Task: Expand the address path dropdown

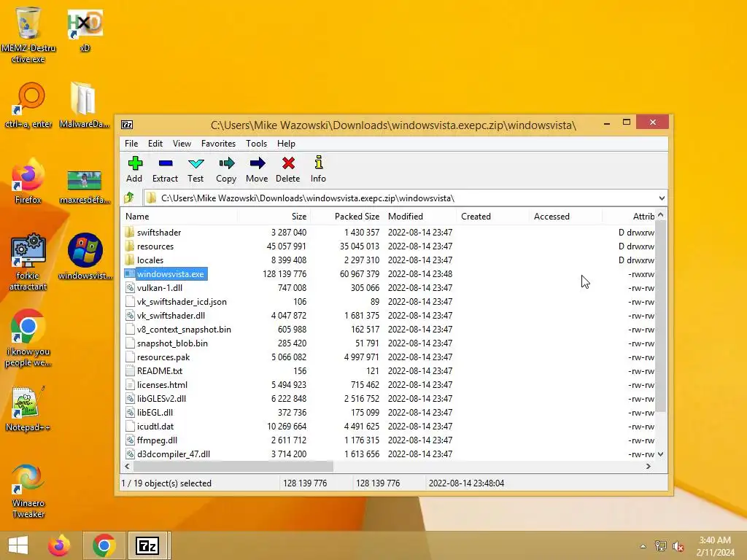Action: click(662, 198)
